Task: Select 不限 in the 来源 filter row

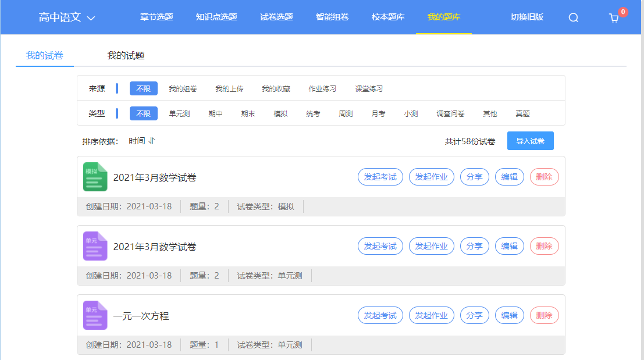Action: click(x=144, y=88)
